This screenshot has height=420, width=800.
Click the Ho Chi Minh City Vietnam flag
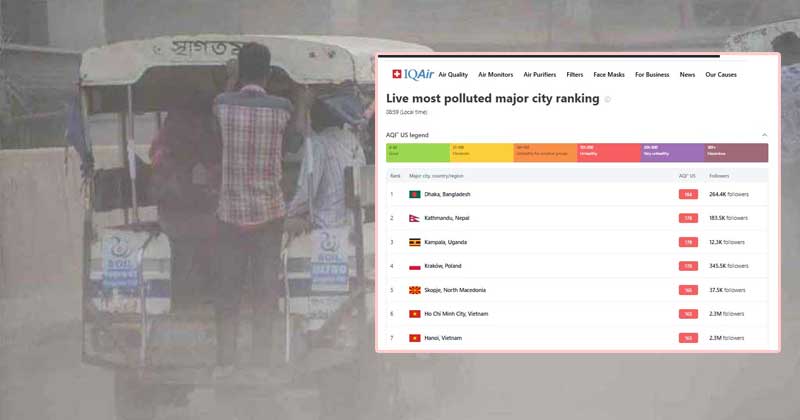coord(415,314)
